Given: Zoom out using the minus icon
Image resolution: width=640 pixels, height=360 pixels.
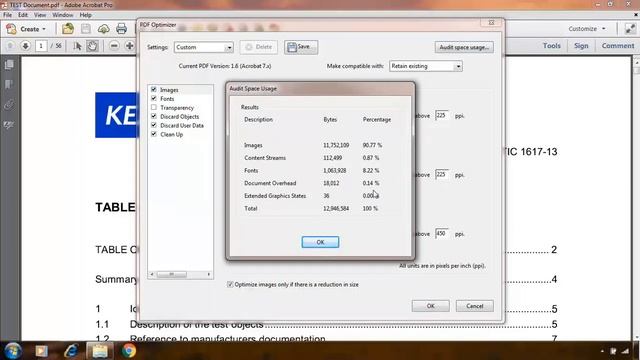Looking at the screenshot, I should pyautogui.click(x=114, y=46).
